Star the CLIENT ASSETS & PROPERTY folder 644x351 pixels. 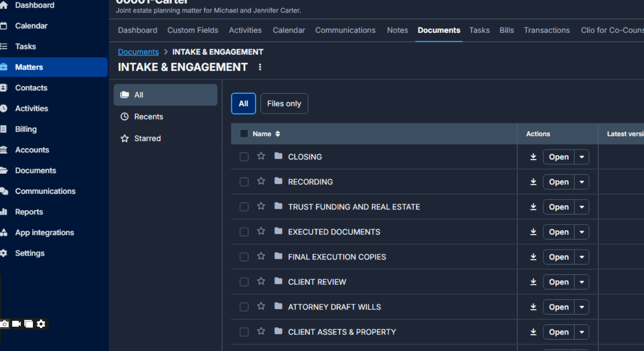261,331
